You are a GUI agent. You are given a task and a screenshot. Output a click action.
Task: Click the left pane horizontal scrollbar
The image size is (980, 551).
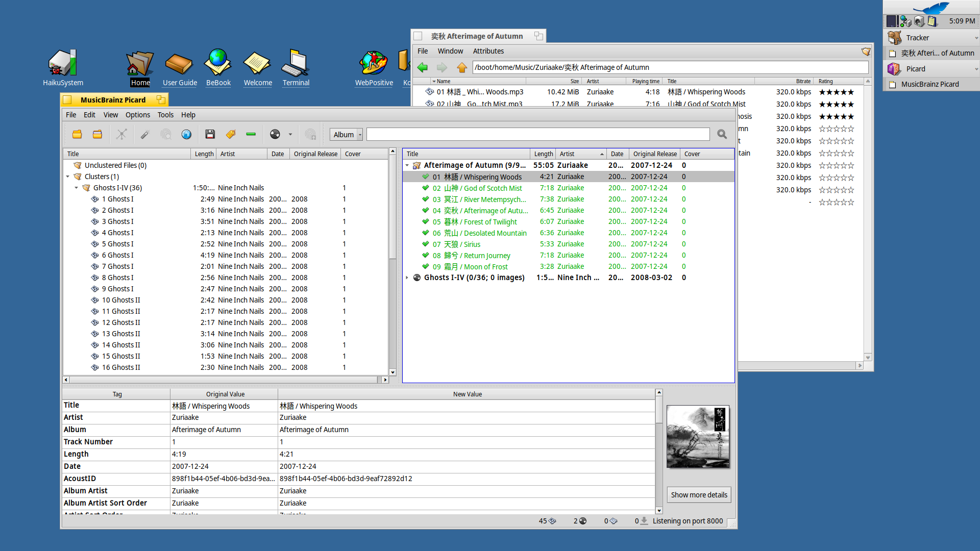(x=226, y=380)
